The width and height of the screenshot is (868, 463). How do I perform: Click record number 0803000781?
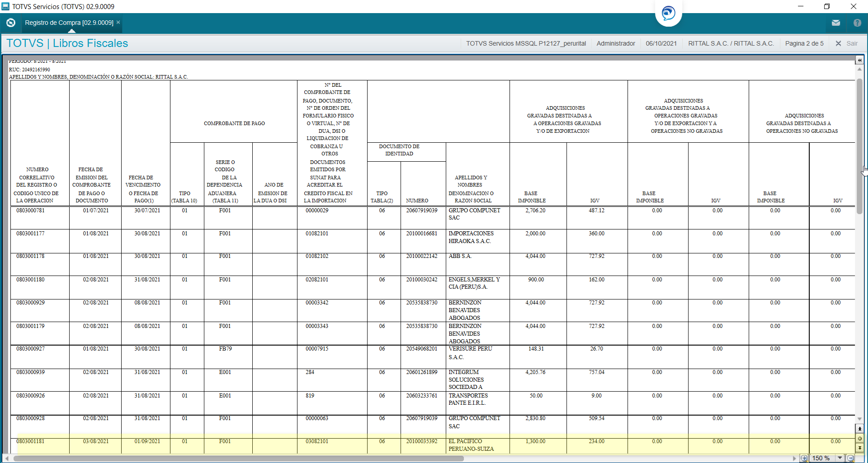tap(30, 210)
